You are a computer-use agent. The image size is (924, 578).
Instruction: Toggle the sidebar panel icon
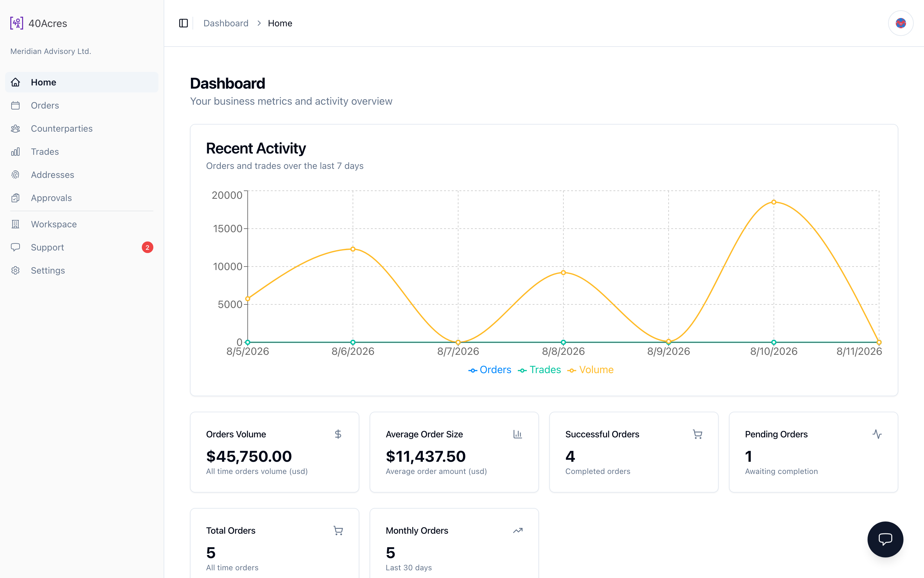(183, 23)
